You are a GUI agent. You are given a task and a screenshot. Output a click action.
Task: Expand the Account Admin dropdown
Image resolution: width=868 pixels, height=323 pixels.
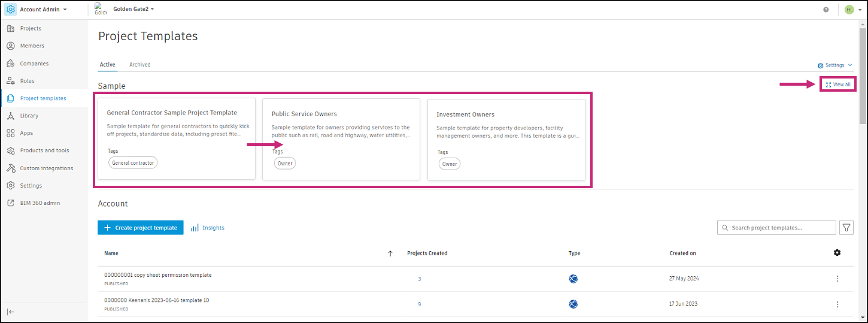(43, 10)
